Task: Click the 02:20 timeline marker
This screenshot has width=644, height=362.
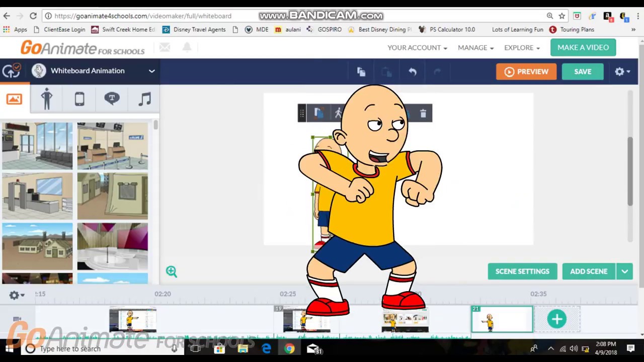Action: tap(163, 294)
